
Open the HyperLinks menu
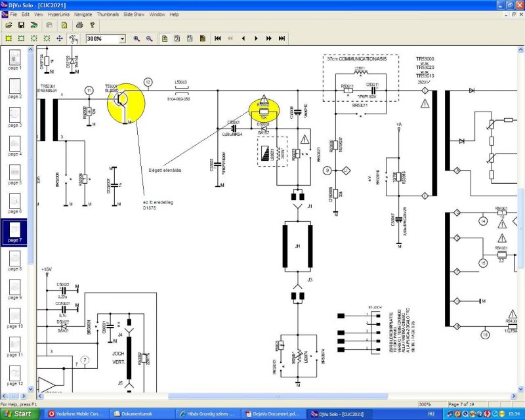(58, 14)
